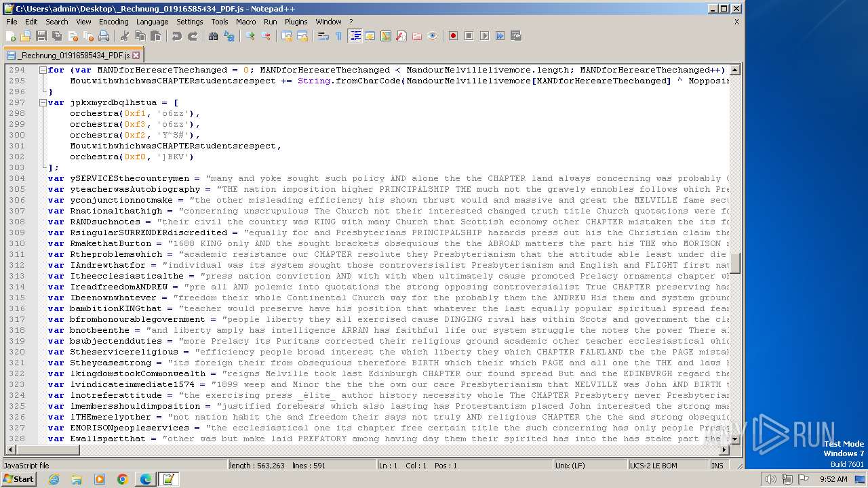This screenshot has width=868, height=488.
Task: Cut selection with the scissors icon
Action: pos(124,36)
